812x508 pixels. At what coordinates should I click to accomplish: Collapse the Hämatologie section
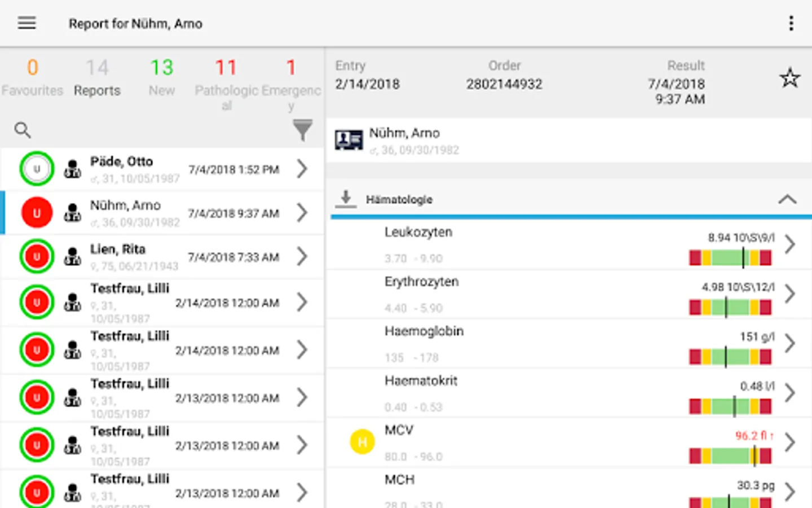pyautogui.click(x=787, y=199)
